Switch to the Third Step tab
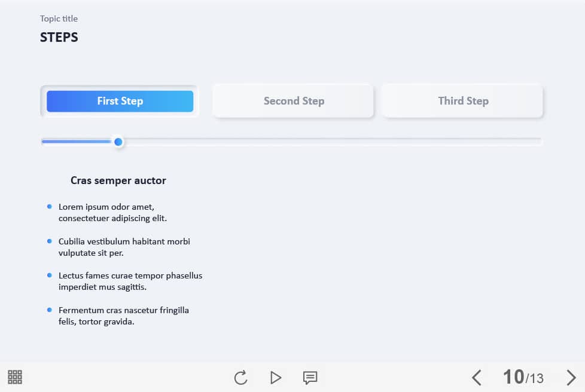Screen dimensions: 585x392 (x=463, y=101)
